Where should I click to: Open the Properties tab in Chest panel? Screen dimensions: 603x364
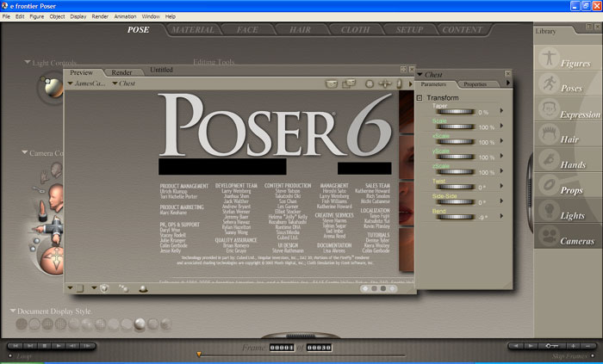pyautogui.click(x=475, y=84)
